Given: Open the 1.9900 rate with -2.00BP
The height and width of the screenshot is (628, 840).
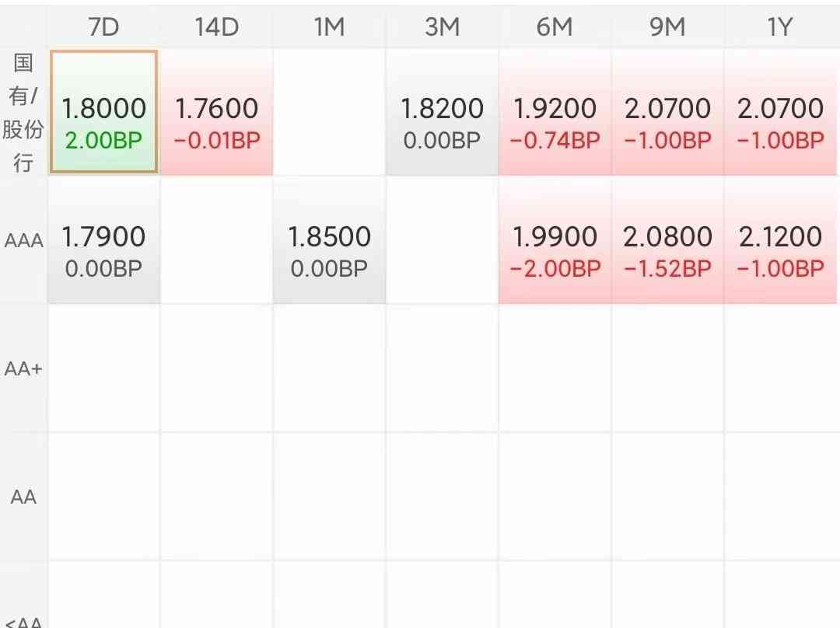Looking at the screenshot, I should point(555,241).
